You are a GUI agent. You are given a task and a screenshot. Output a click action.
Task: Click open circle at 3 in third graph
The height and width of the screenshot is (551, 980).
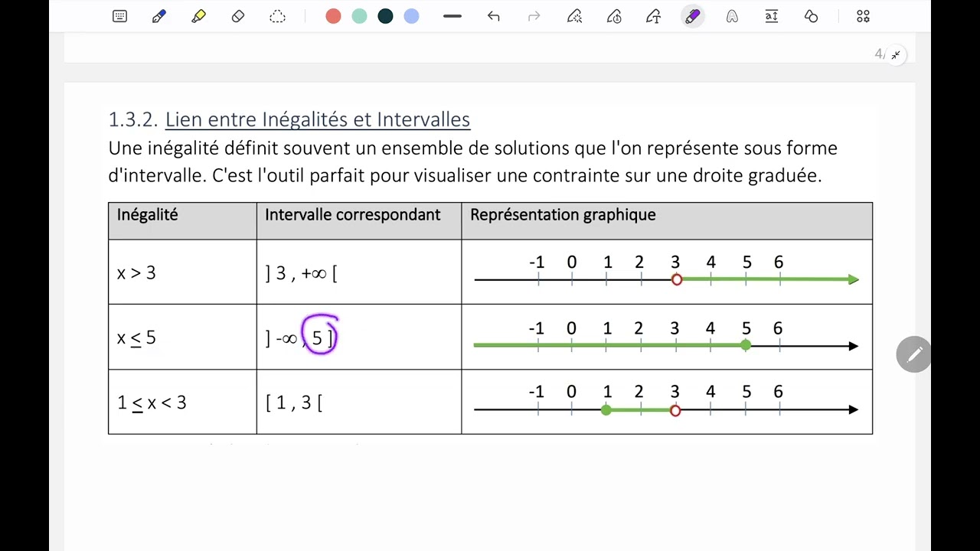pyautogui.click(x=675, y=411)
